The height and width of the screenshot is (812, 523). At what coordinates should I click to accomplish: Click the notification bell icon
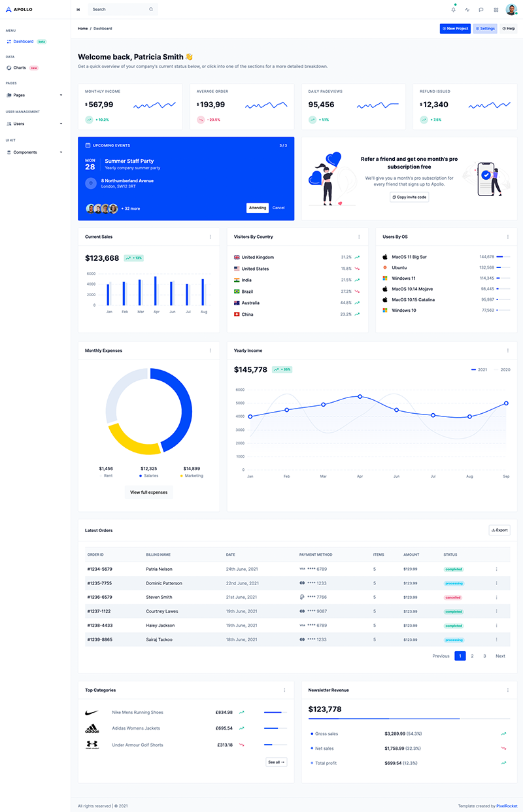(x=454, y=10)
